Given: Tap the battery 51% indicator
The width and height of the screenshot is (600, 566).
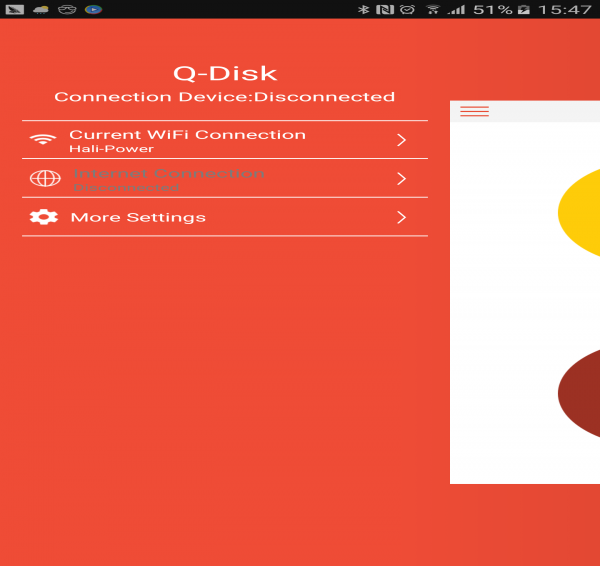Looking at the screenshot, I should (x=502, y=9).
